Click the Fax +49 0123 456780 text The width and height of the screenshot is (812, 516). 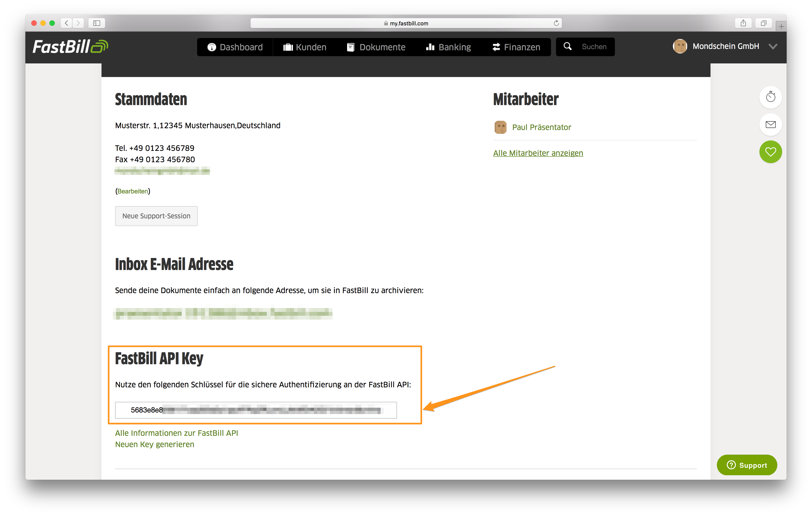tap(155, 159)
